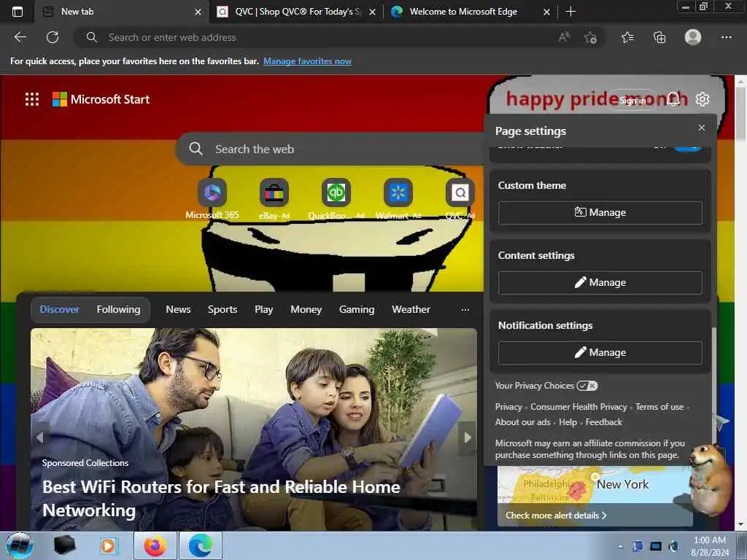Open the News feed category
Viewport: 747px width, 560px height.
pyautogui.click(x=178, y=309)
